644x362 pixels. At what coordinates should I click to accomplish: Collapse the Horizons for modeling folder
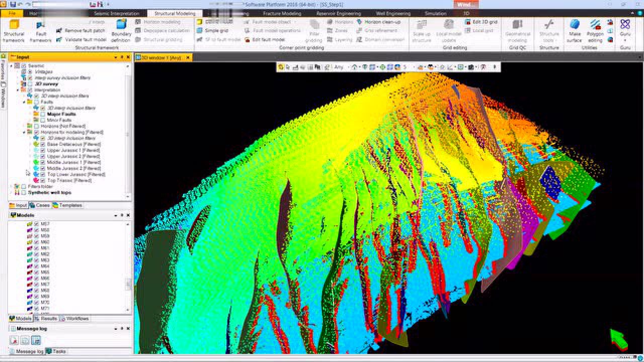pos(24,132)
